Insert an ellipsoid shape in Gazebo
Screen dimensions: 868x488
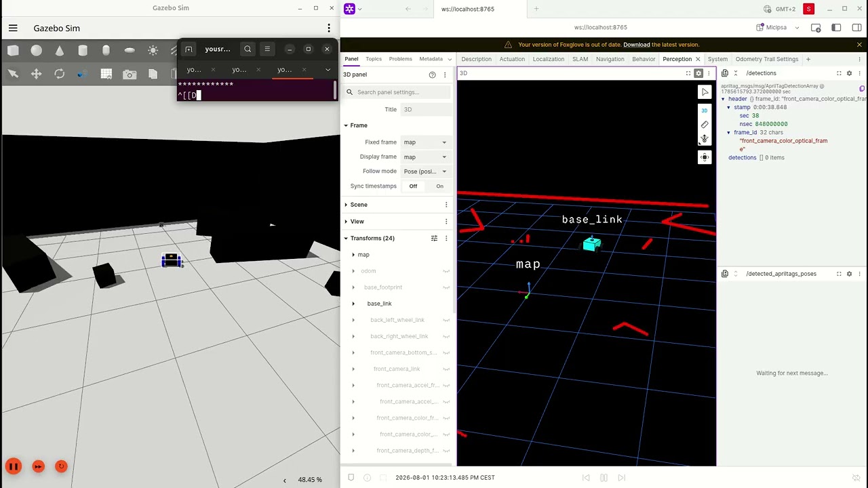coord(130,50)
